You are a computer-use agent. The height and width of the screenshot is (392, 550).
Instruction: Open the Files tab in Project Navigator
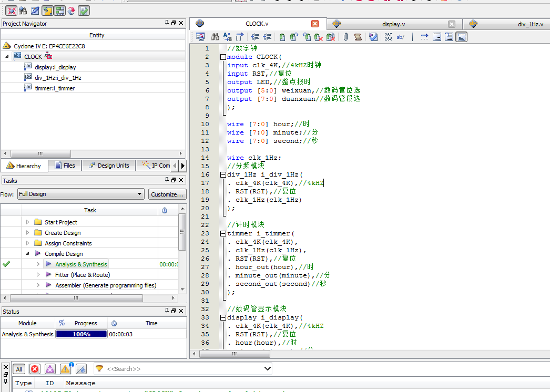tap(65, 166)
